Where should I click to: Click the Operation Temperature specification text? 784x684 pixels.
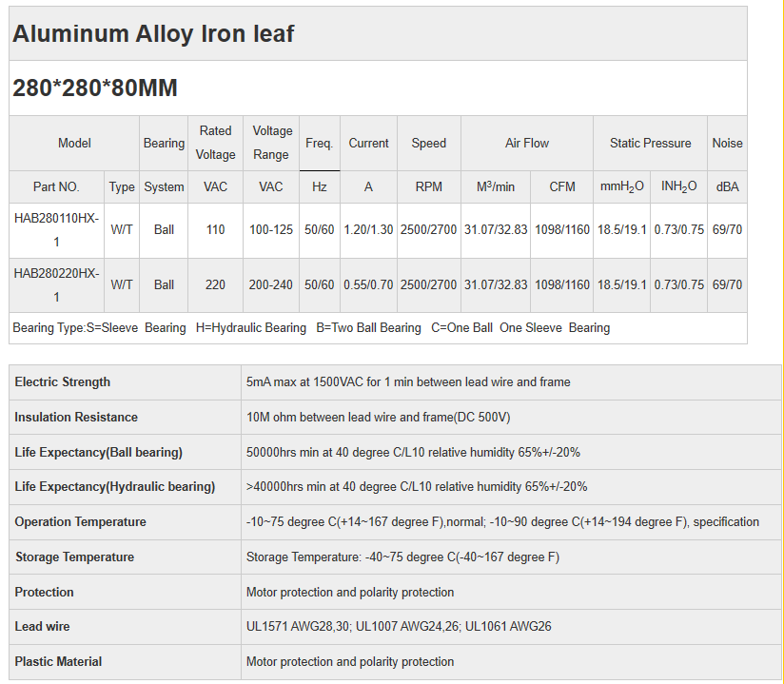coord(502,522)
